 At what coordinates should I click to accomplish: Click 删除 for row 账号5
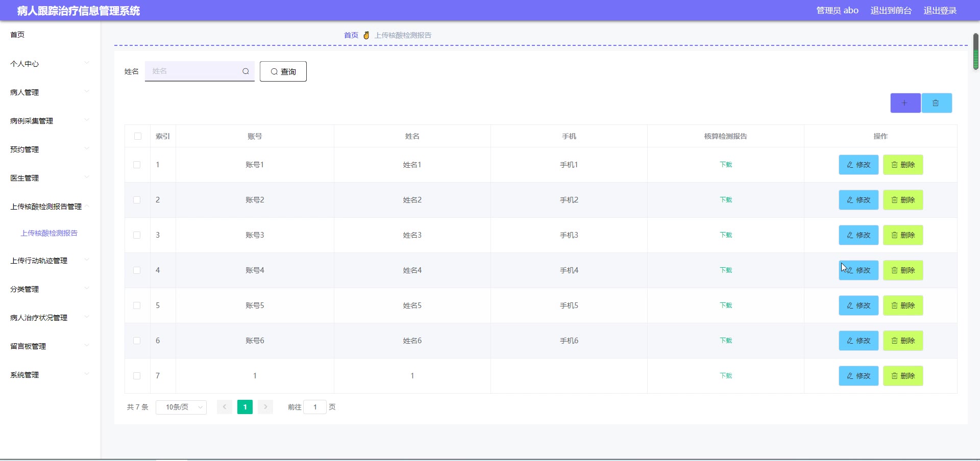click(903, 305)
